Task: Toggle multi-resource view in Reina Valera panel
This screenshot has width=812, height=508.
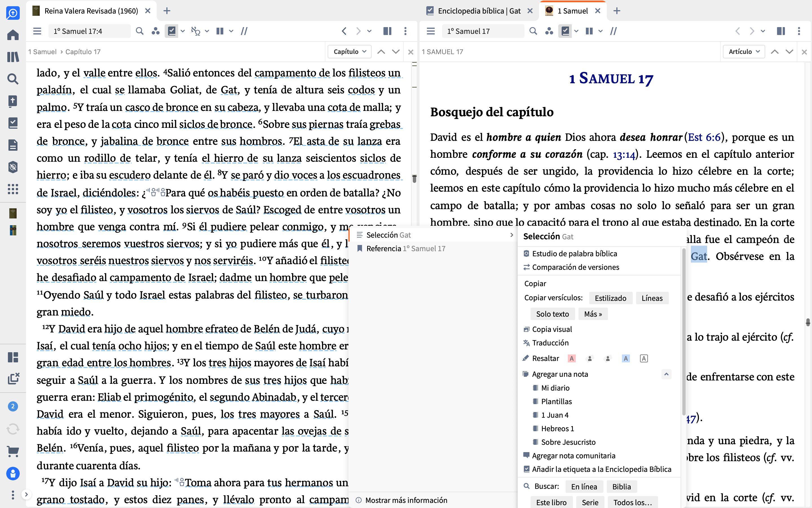Action: [x=387, y=31]
